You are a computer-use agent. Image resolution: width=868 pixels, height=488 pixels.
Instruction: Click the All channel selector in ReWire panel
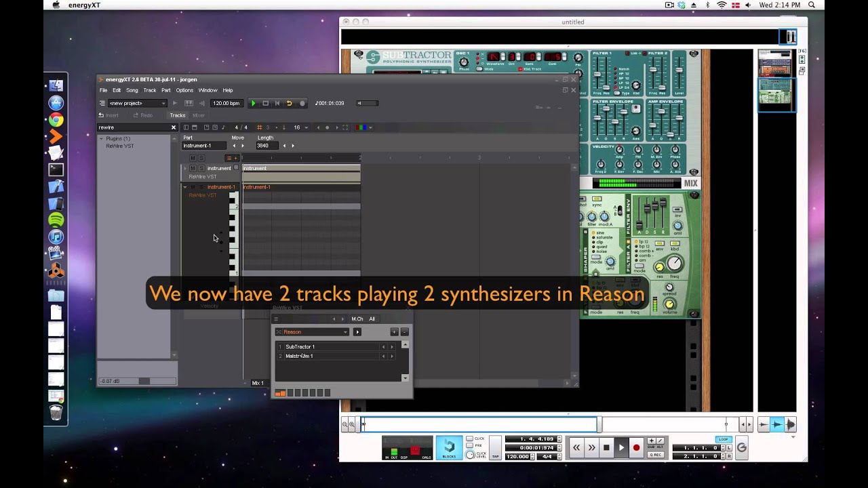[x=372, y=319]
